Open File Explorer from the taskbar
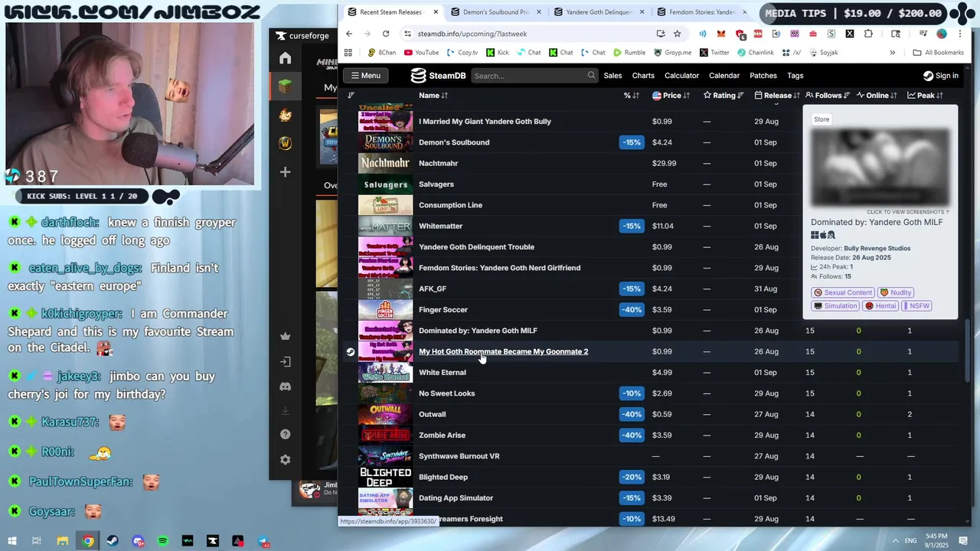 click(63, 541)
